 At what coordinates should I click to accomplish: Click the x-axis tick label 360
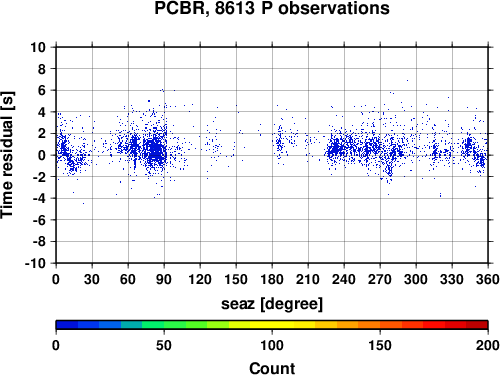488,279
